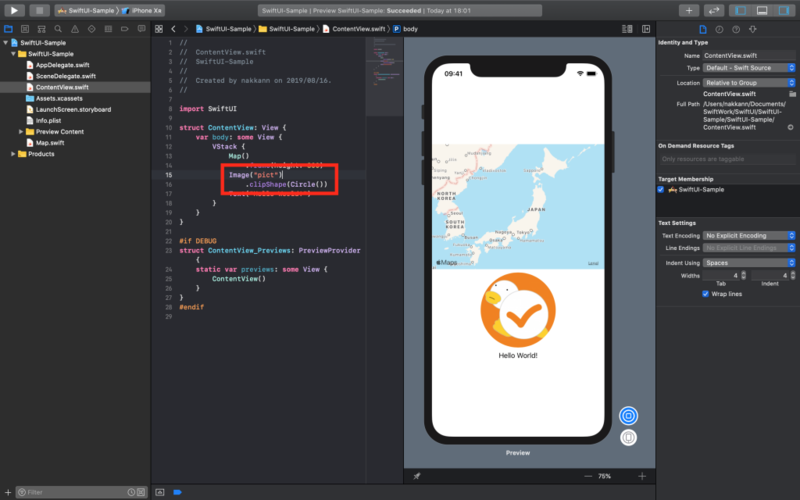The width and height of the screenshot is (800, 500).
Task: Focus the navigator Filter field
Action: 82,492
